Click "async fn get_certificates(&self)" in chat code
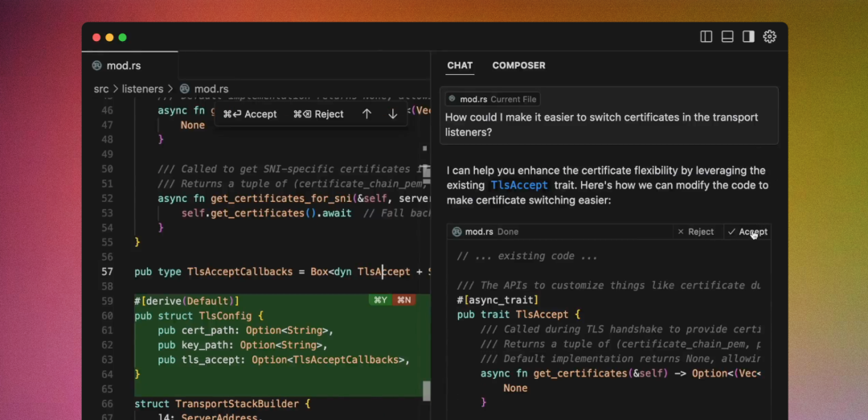The height and width of the screenshot is (420, 868). [574, 373]
